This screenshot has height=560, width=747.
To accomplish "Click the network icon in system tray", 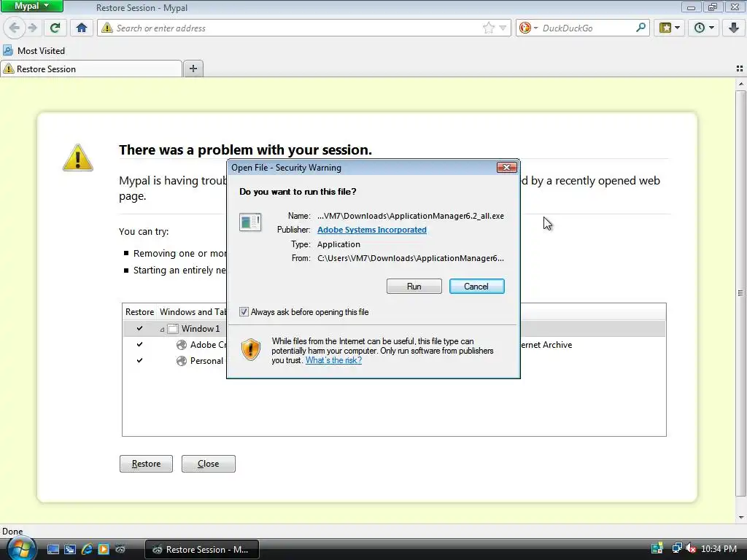I will (676, 548).
